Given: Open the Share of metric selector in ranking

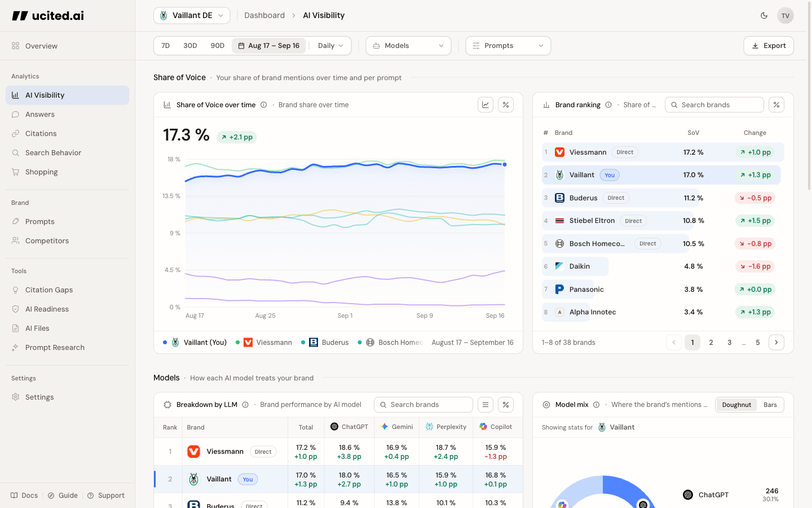Looking at the screenshot, I should (639, 105).
